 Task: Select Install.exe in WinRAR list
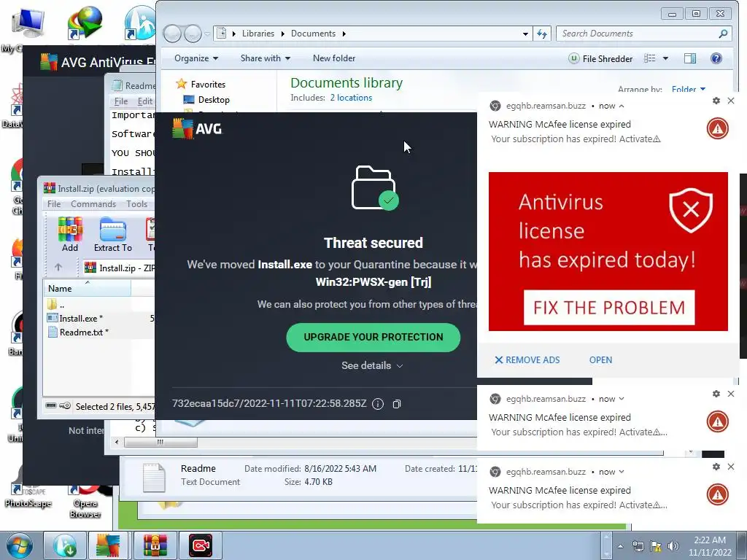click(x=80, y=319)
